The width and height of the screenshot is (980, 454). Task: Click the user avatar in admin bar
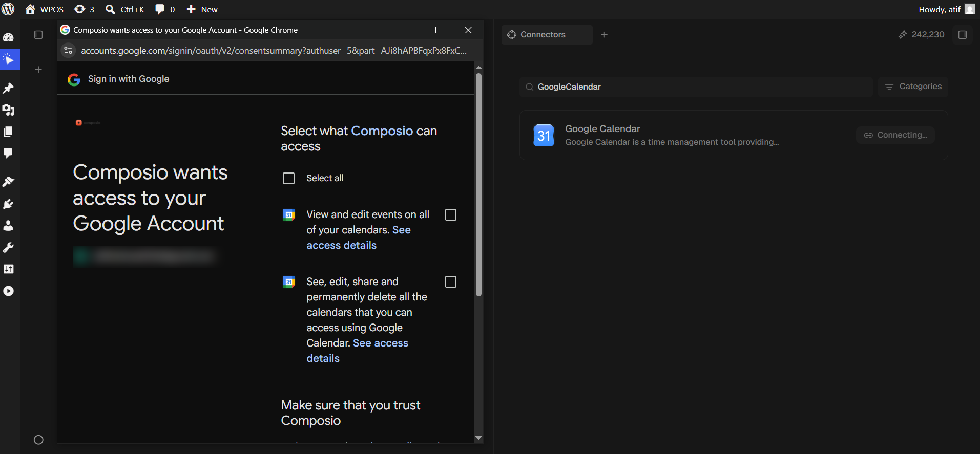coord(970,9)
